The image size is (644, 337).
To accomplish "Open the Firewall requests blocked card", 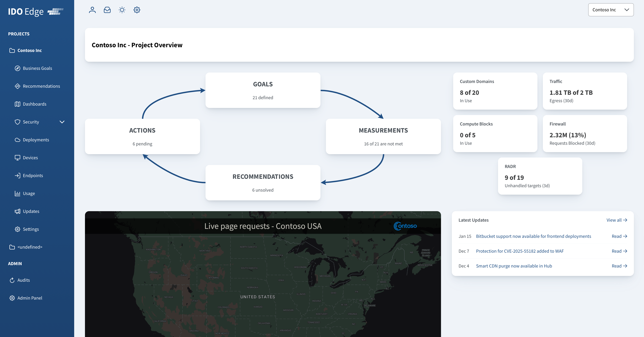I will click(x=584, y=134).
